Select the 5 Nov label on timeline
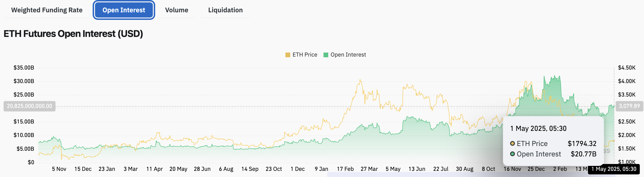 click(x=59, y=169)
